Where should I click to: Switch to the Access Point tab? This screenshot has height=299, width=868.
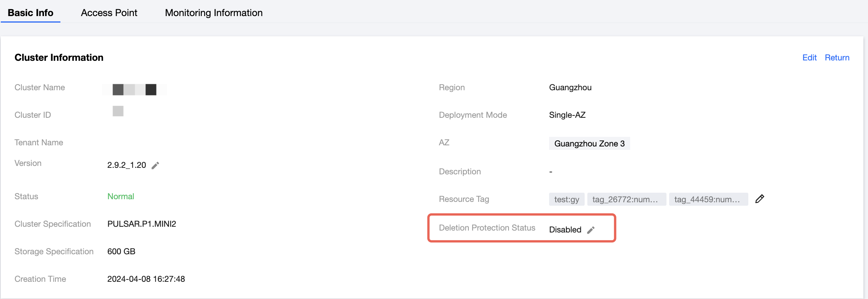pos(109,13)
